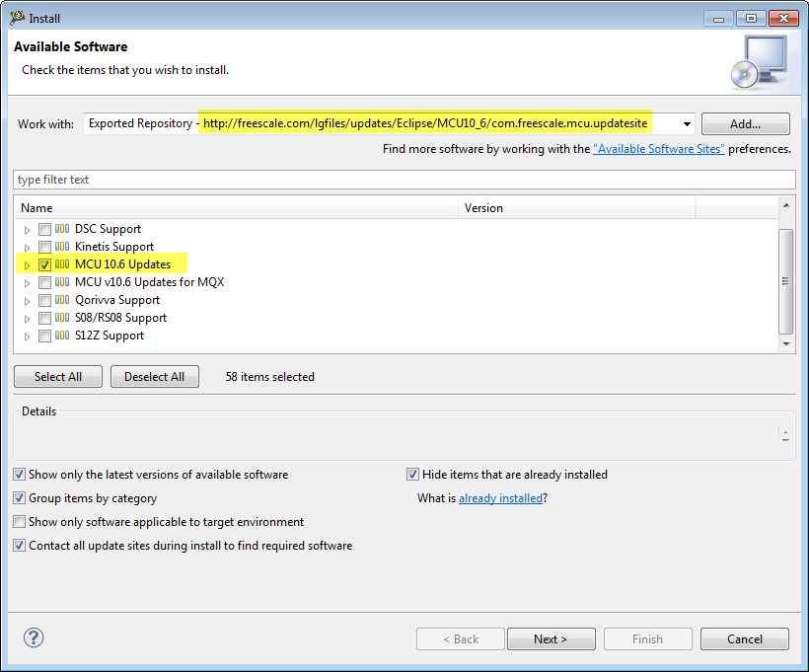Check the DSC Support checkbox
809x672 pixels.
tap(44, 229)
